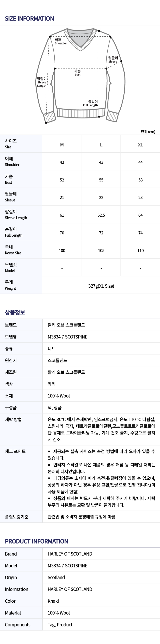
Task: Click the SIZE INFORMATION heading
Action: click(29, 19)
